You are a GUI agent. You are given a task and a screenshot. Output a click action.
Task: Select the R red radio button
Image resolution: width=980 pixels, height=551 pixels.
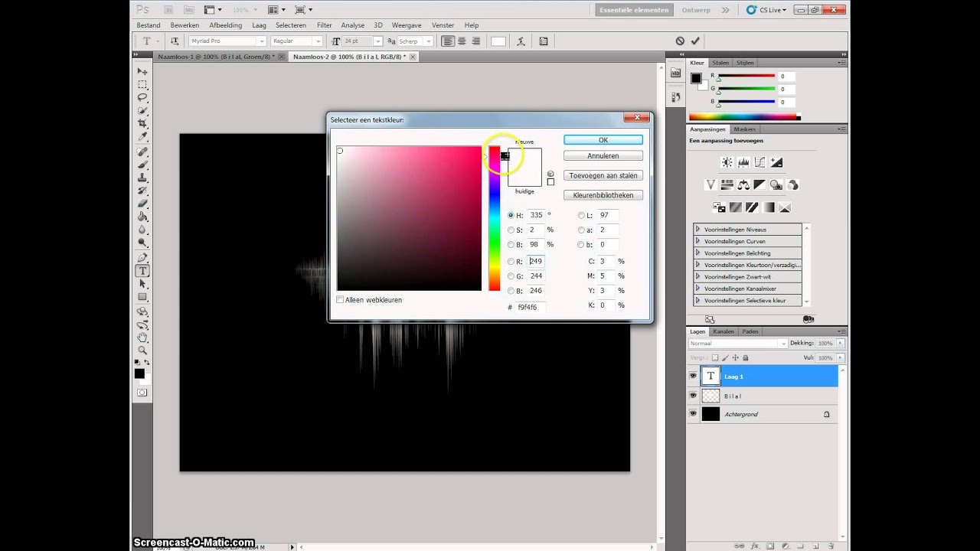tap(511, 261)
